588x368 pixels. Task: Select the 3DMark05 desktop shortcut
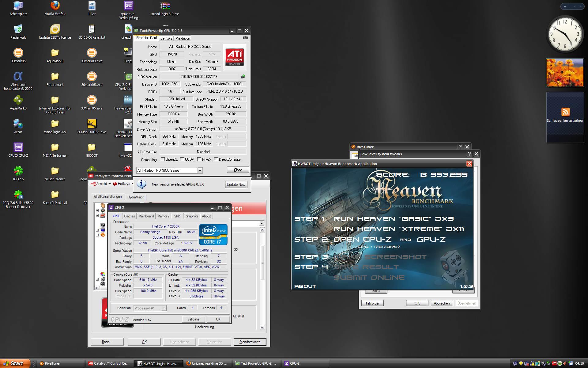18,56
